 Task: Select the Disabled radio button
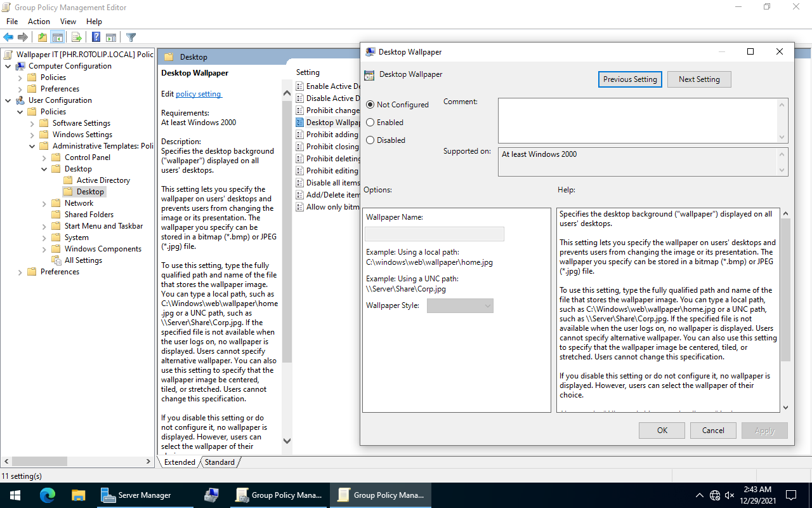[x=370, y=140]
